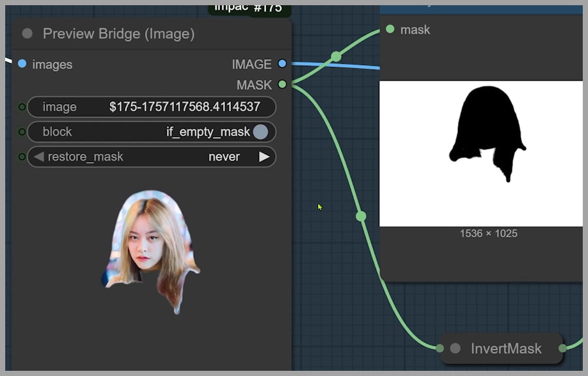Toggle the block if_empty_mask switch

[260, 132]
